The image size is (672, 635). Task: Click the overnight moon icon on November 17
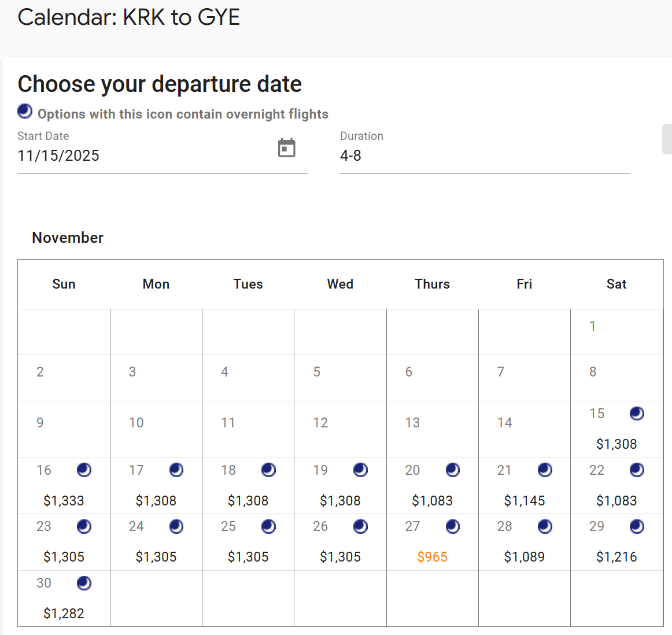[176, 470]
